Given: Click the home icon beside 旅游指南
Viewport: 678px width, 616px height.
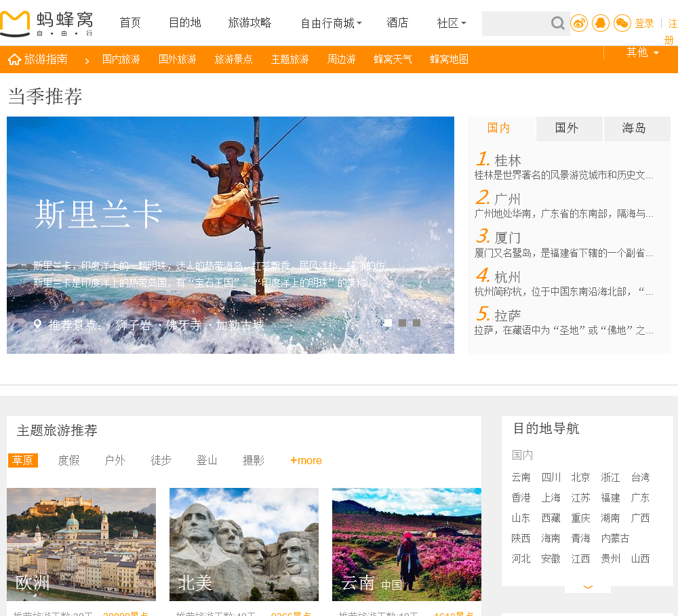Looking at the screenshot, I should (14, 59).
